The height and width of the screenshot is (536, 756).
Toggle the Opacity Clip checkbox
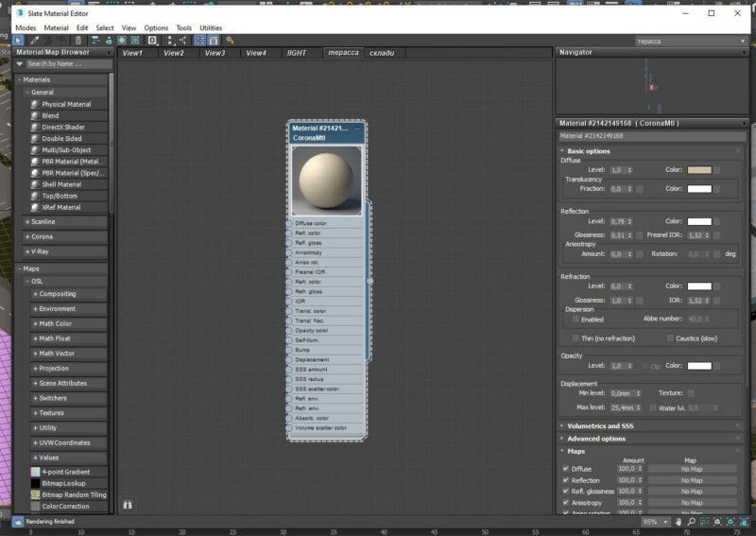644,366
